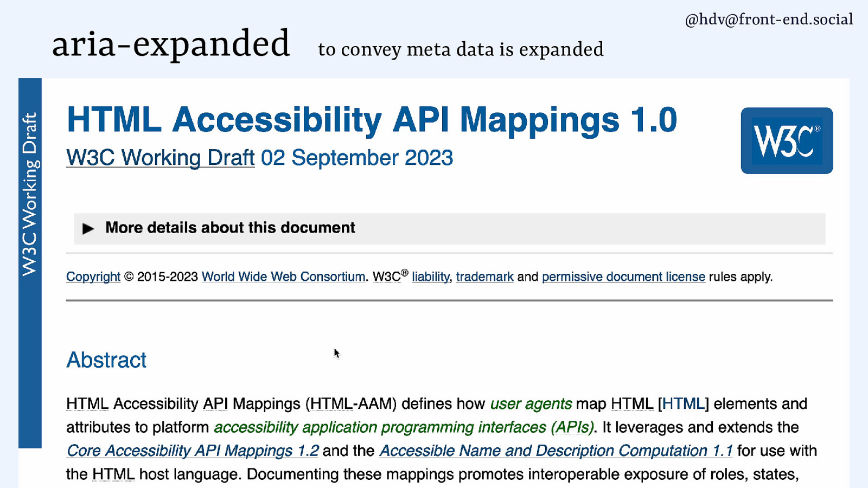Open accessibility application programming interfaces (APIs) link
This screenshot has width=868, height=488.
[x=404, y=427]
